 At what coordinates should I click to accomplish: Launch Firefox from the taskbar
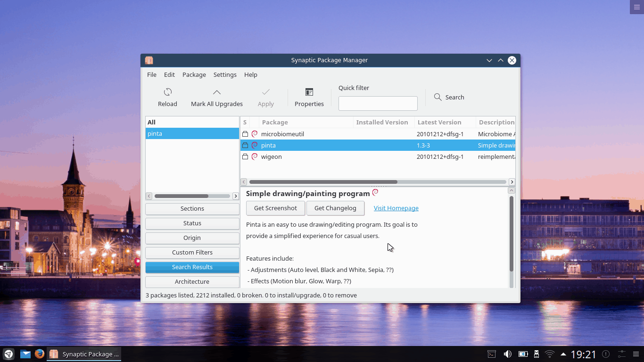(40, 354)
